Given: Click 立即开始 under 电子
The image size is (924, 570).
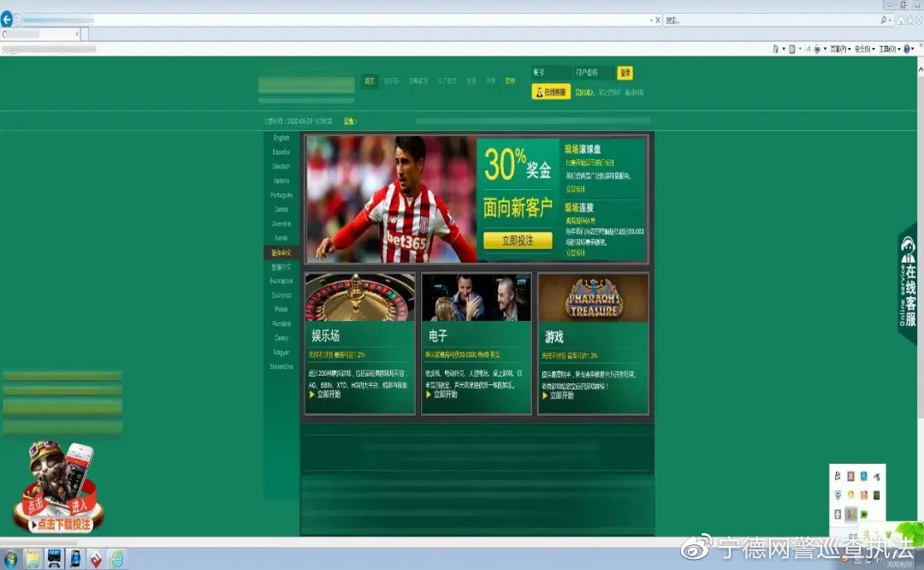Looking at the screenshot, I should [x=442, y=395].
